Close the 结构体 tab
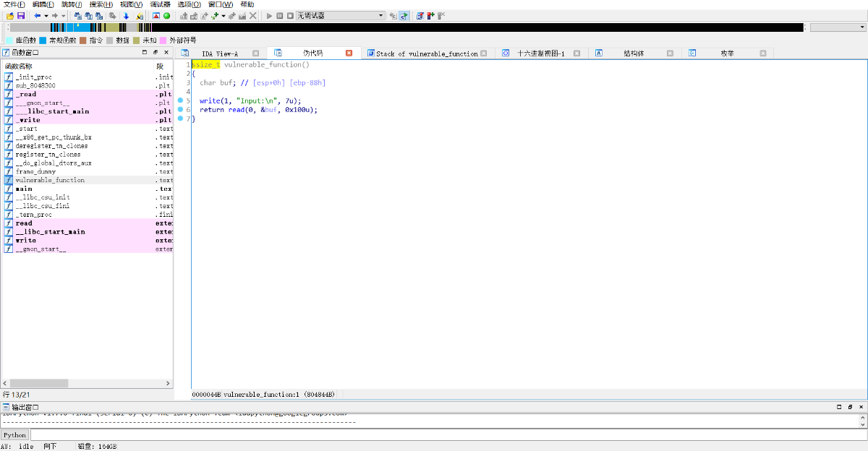This screenshot has height=451, width=868. [x=670, y=53]
